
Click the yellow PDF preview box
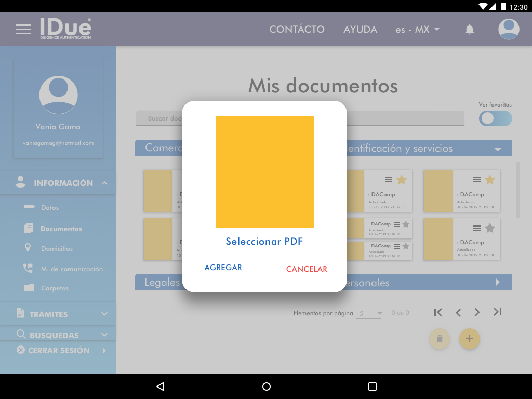pos(264,171)
